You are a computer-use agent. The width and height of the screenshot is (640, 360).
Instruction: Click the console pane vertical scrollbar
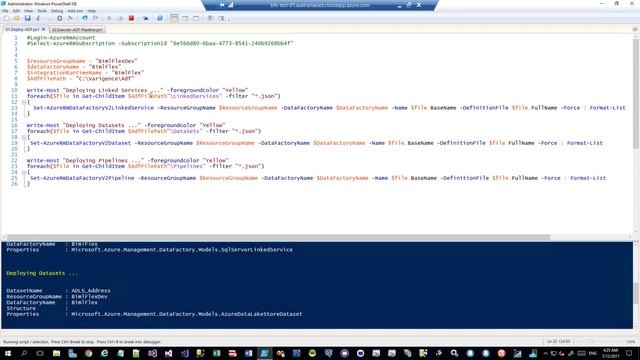(636, 293)
